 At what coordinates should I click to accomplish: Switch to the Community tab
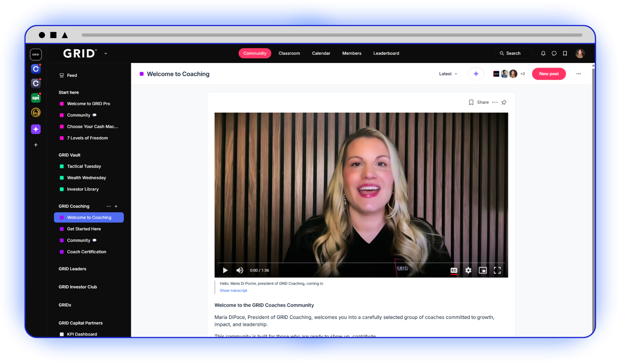255,53
